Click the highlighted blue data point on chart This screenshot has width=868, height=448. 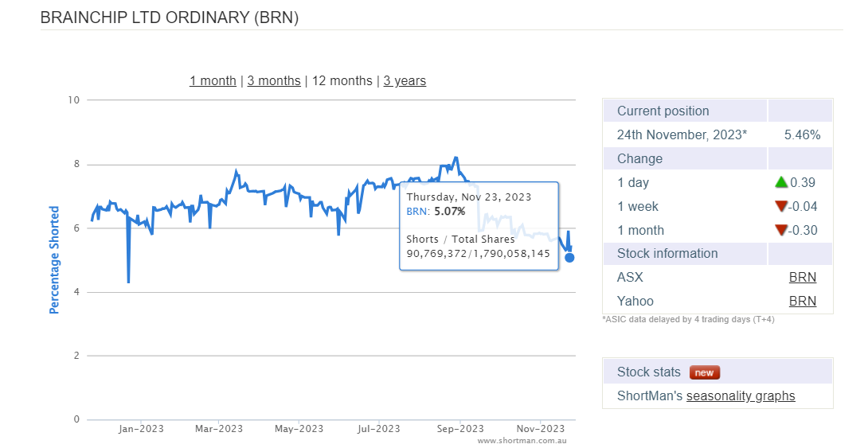tap(569, 257)
